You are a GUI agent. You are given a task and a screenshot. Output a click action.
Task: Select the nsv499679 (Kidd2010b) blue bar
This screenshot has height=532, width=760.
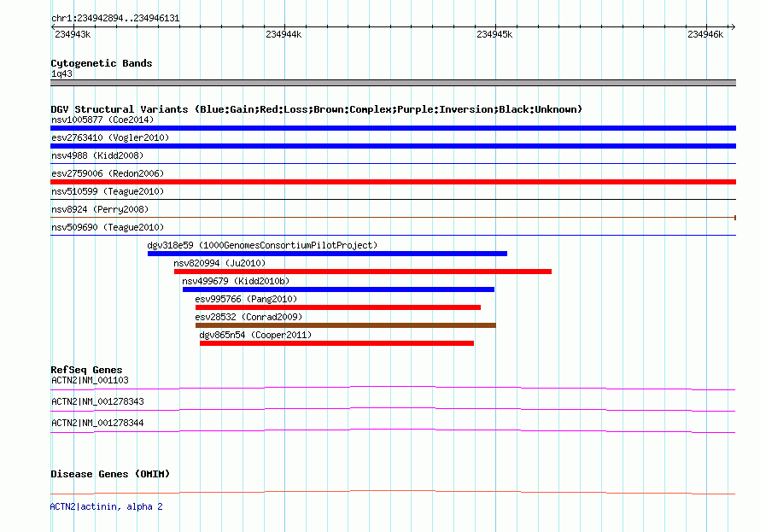coord(338,289)
